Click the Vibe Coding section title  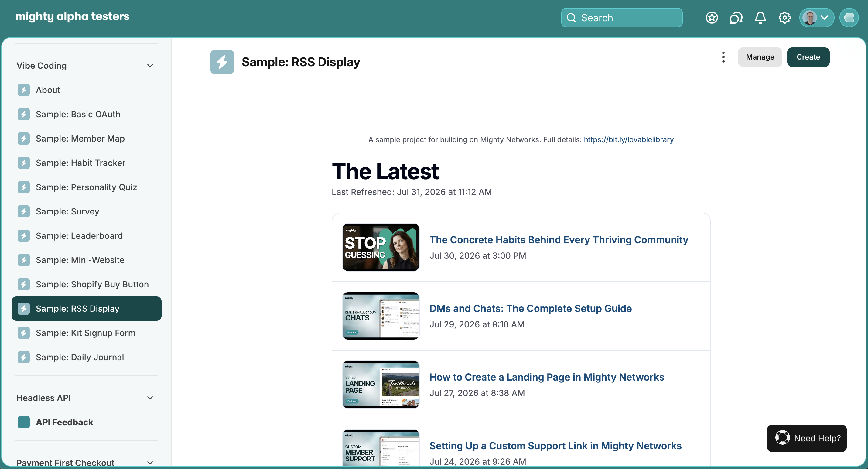(x=41, y=66)
